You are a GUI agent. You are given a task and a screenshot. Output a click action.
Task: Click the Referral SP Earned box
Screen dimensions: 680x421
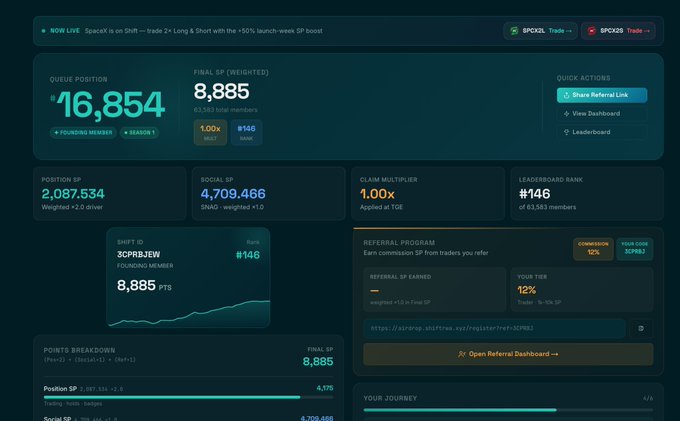[435, 289]
